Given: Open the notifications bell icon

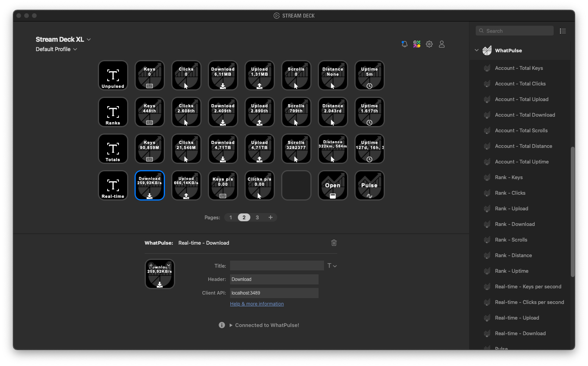Looking at the screenshot, I should tap(404, 44).
